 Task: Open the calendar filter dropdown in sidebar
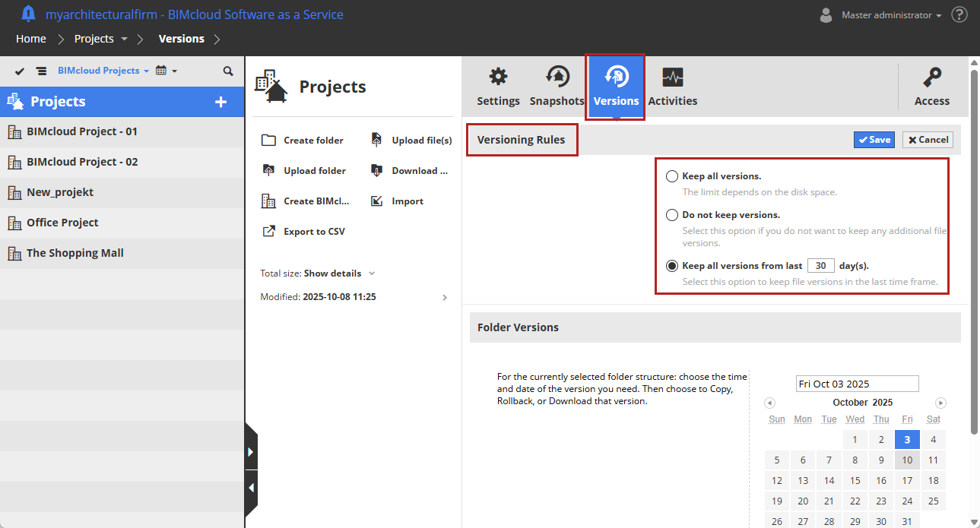[x=167, y=71]
